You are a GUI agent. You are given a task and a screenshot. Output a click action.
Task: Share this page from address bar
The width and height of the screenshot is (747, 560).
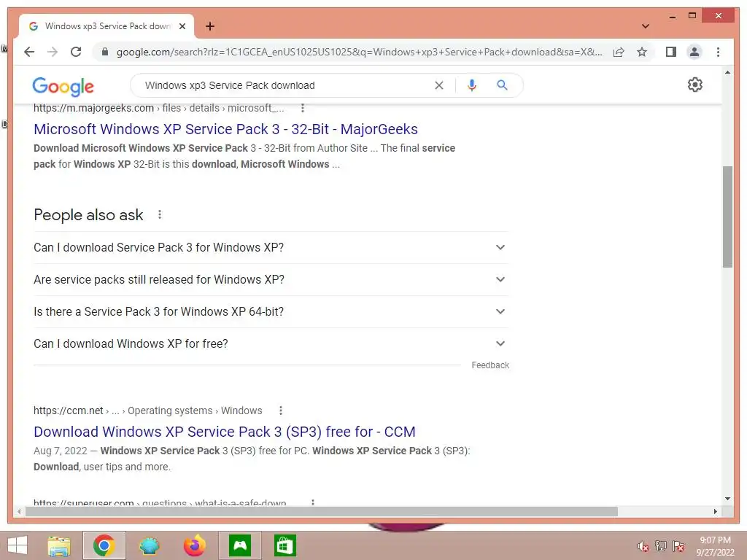point(619,52)
